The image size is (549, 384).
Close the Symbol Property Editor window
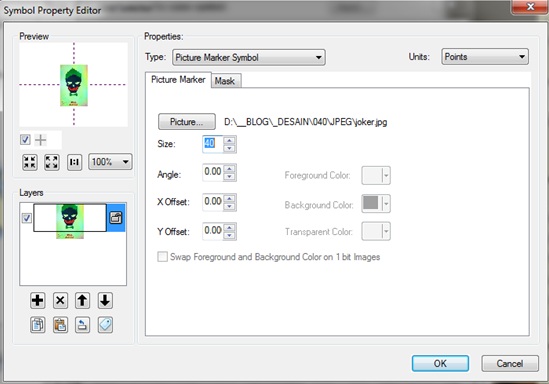[530, 7]
